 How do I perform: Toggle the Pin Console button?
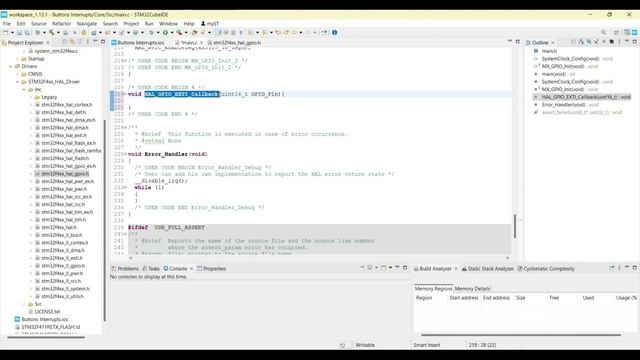click(362, 268)
